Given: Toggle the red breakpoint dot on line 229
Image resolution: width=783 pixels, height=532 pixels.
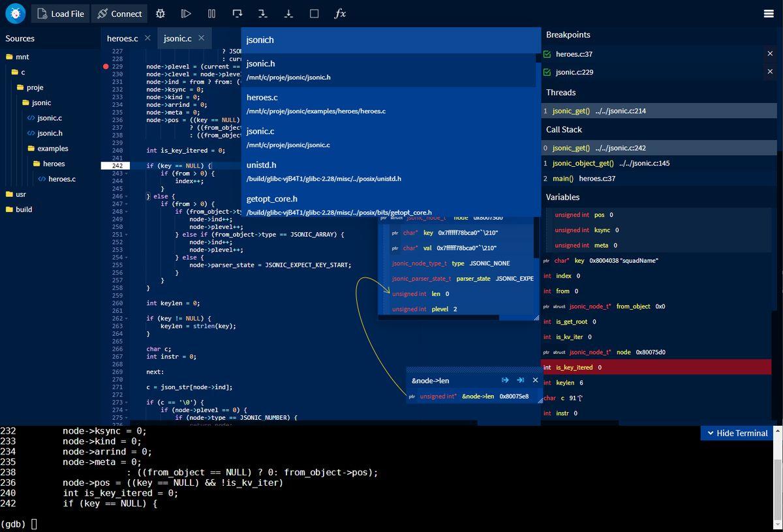Looking at the screenshot, I should pyautogui.click(x=106, y=66).
